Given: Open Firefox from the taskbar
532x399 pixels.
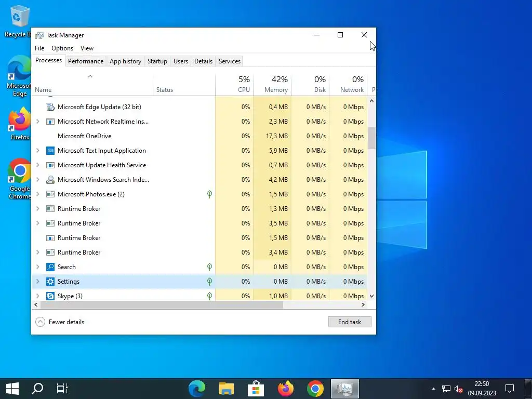Looking at the screenshot, I should point(286,389).
